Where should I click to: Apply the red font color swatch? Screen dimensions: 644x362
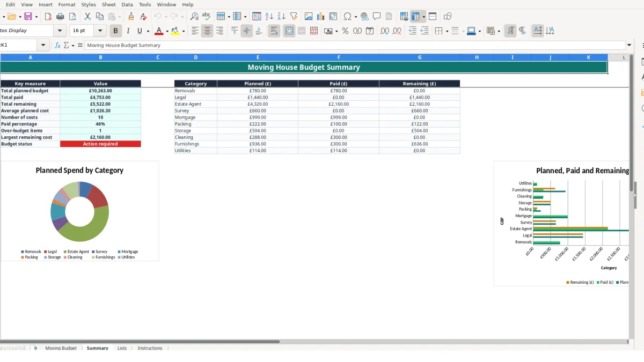coord(159,31)
